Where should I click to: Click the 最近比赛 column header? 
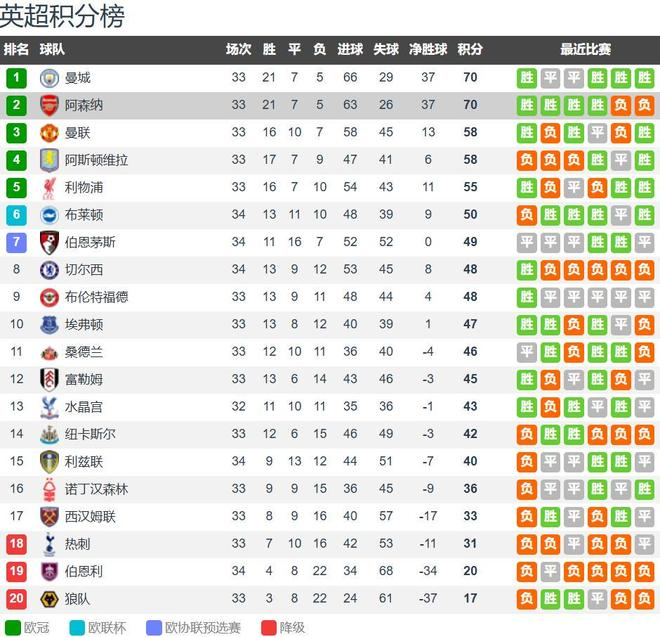pyautogui.click(x=585, y=49)
